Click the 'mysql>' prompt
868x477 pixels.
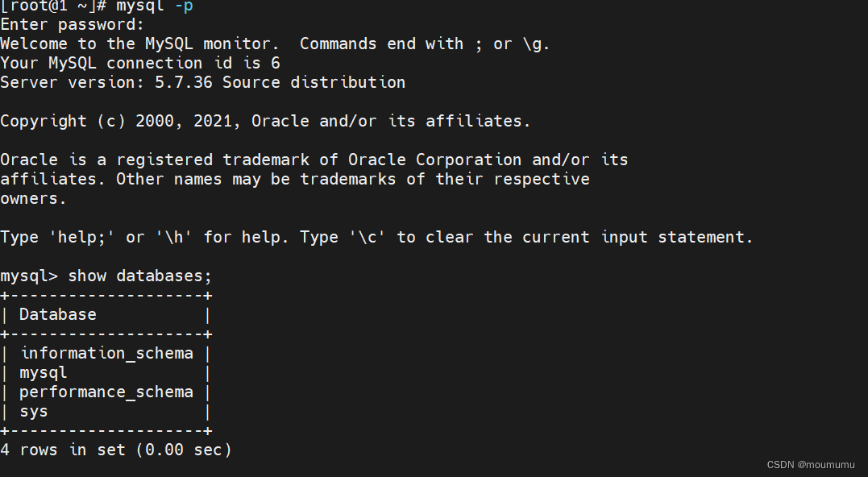(x=29, y=276)
